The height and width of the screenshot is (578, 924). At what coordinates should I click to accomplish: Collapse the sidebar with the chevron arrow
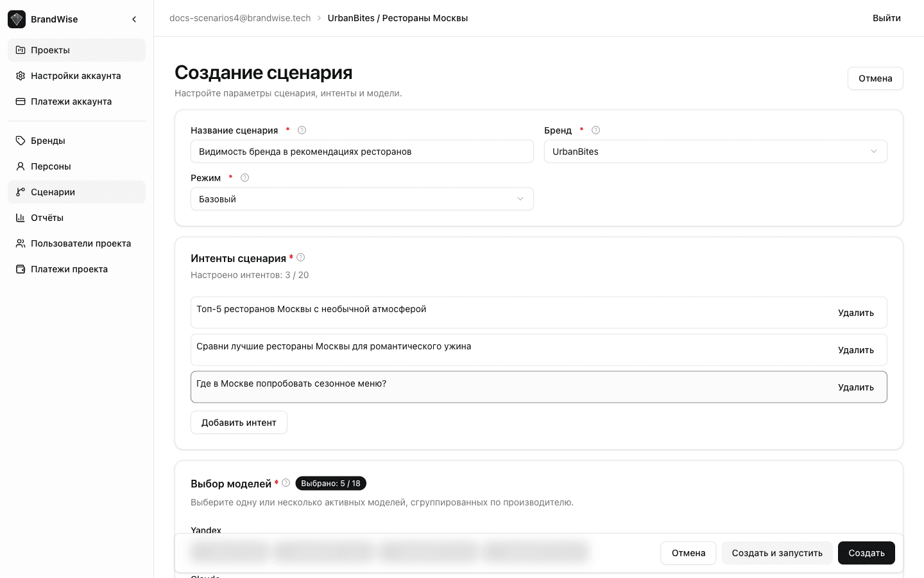pos(134,19)
